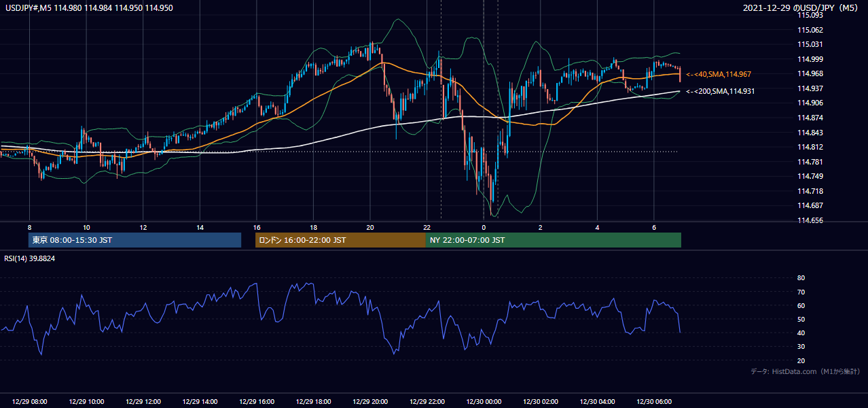This screenshot has height=408, width=868.
Task: Click price axis label 115.093
Action: pos(810,15)
